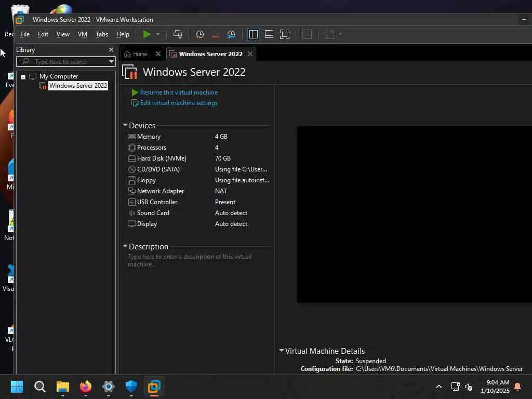This screenshot has width=532, height=399.
Task: Toggle the Library sidebar view icon
Action: (x=254, y=34)
